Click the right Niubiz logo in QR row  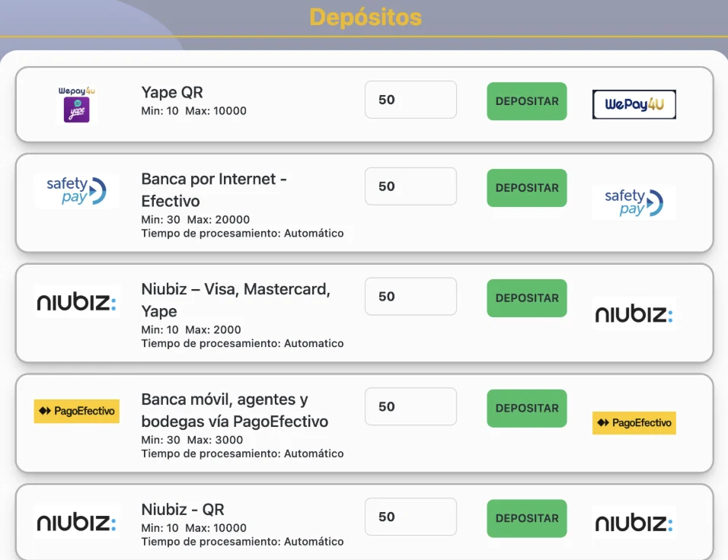634,523
